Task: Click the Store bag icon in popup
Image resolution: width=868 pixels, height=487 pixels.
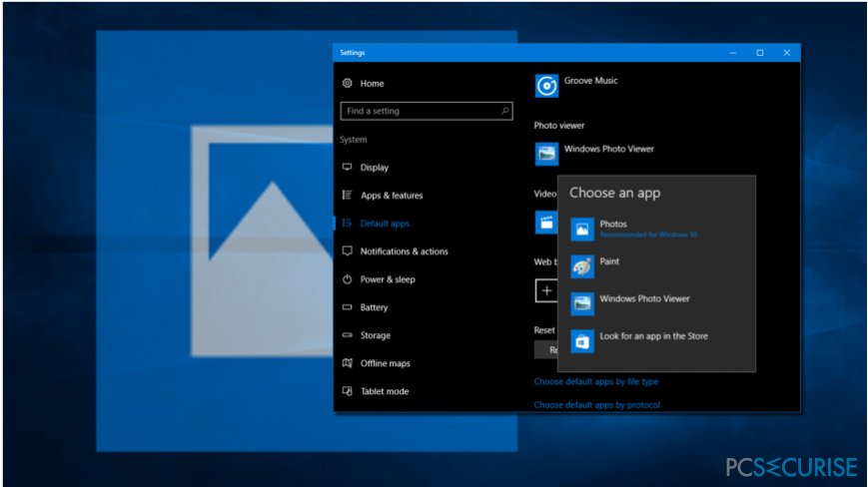Action: pos(582,341)
